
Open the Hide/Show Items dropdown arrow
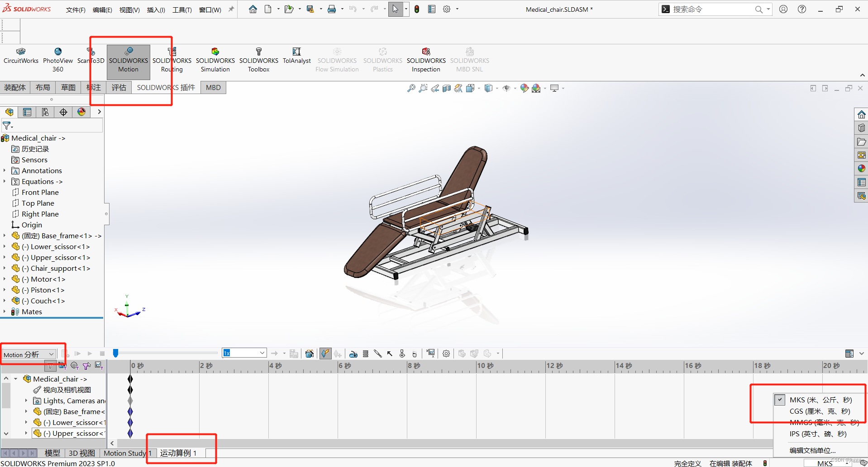[x=515, y=88]
